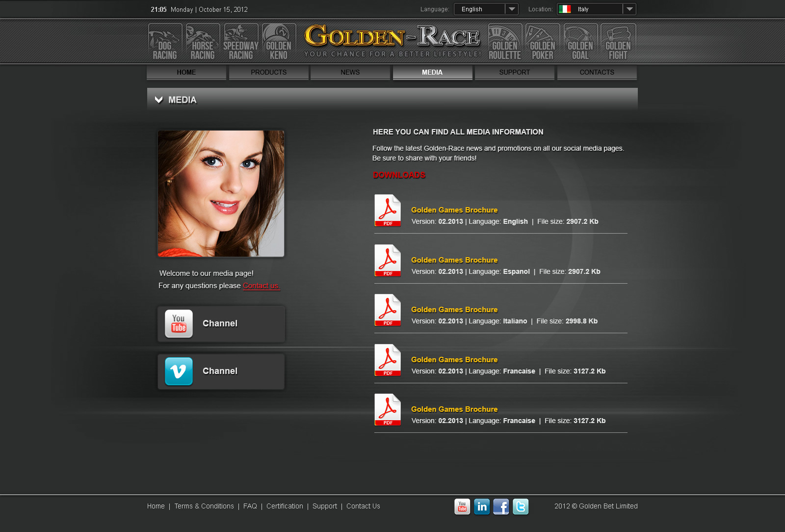
Task: Go to the NEWS tab
Action: pyautogui.click(x=350, y=72)
